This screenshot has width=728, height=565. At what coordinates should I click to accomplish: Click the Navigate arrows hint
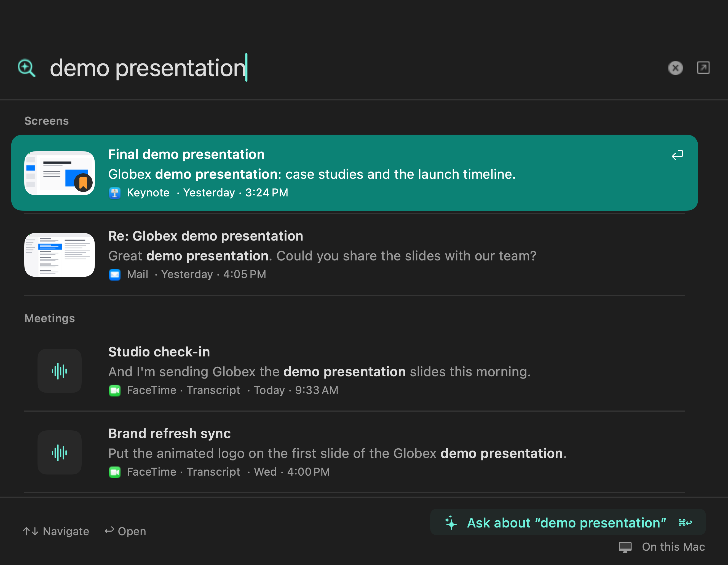(56, 531)
